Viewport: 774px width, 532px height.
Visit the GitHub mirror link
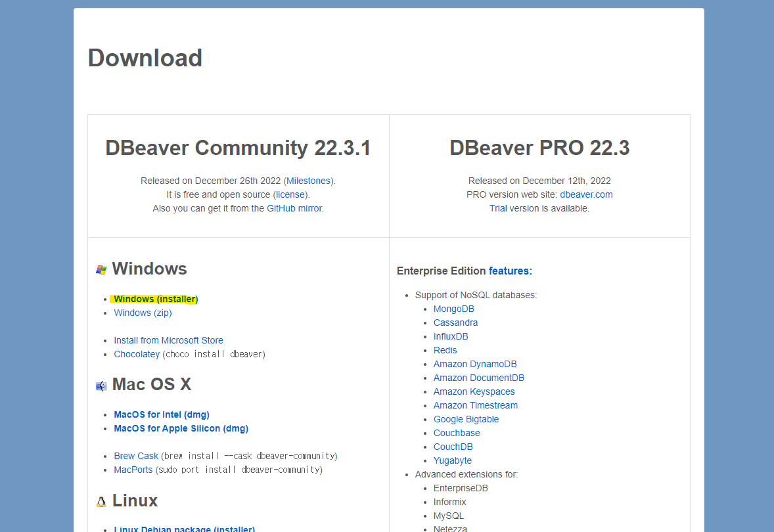pos(295,209)
